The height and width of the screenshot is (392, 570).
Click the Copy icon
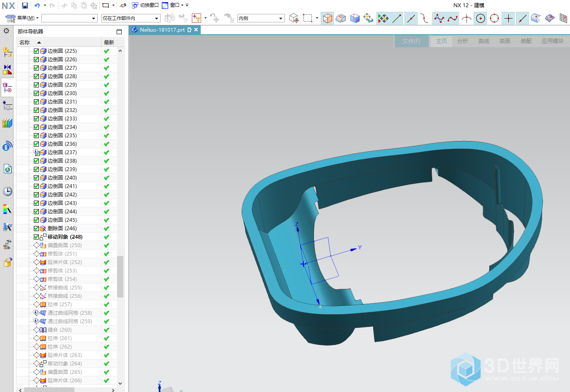tap(74, 5)
